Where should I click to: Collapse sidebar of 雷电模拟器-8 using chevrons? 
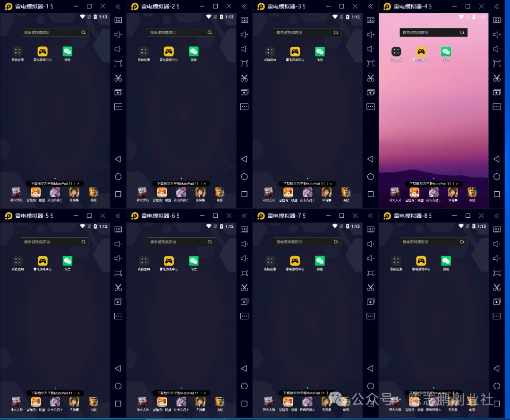point(497,216)
